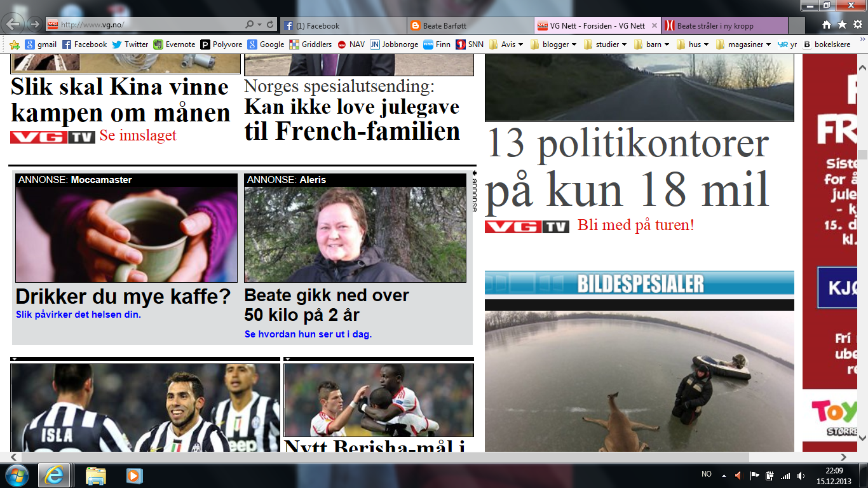Image resolution: width=868 pixels, height=488 pixels.
Task: Open the Finn bookmark
Action: (x=437, y=44)
